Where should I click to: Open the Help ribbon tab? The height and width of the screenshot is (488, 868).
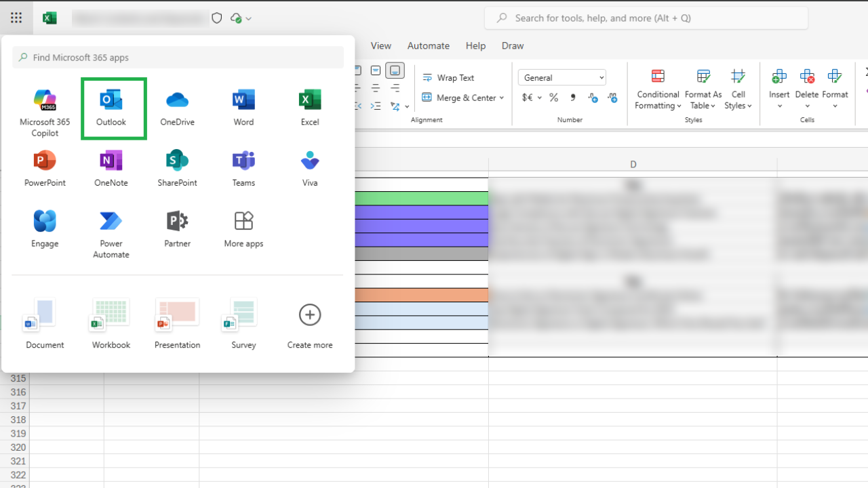click(475, 45)
